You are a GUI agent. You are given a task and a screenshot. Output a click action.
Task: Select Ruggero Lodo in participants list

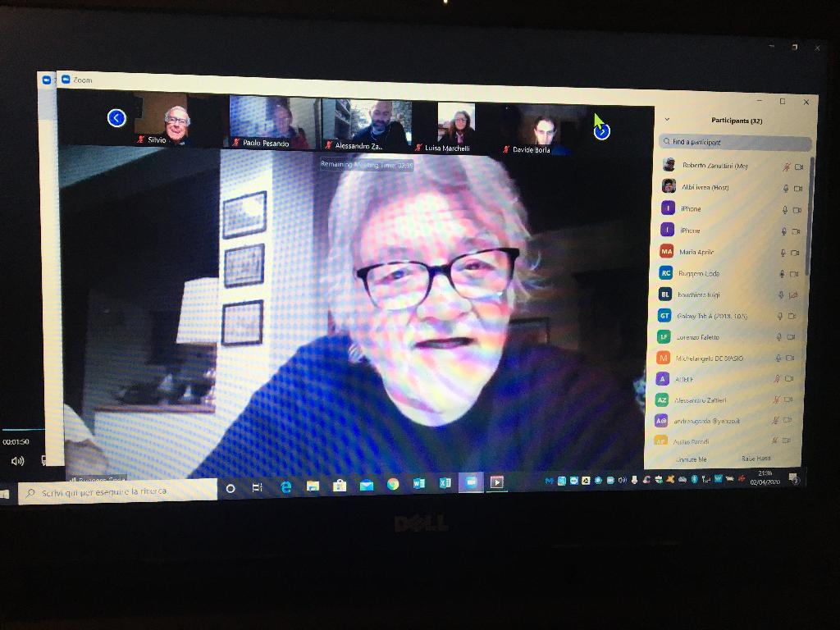click(x=729, y=273)
